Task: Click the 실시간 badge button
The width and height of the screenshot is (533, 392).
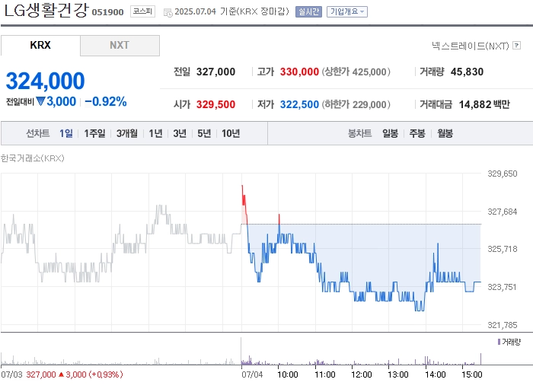Action: point(308,12)
